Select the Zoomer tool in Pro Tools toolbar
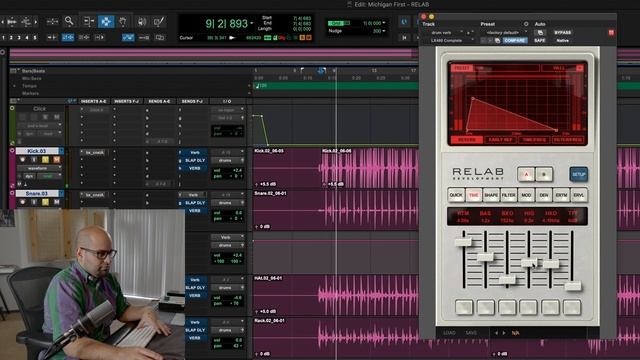Viewport: 640px width, 360px height. (x=69, y=20)
